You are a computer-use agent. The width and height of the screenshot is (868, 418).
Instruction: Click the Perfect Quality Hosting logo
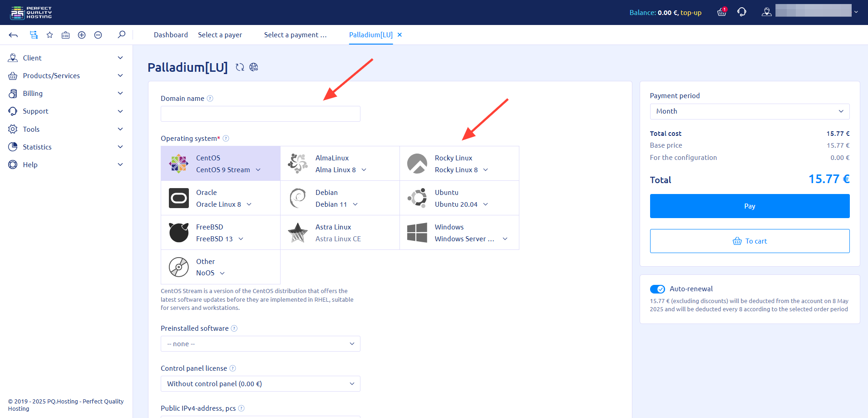[x=31, y=12]
